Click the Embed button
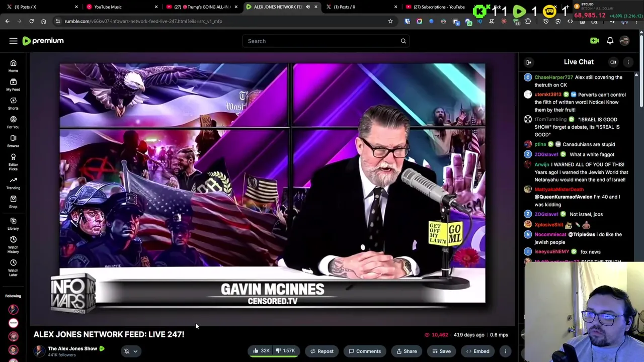This screenshot has height=362, width=644. tap(477, 351)
